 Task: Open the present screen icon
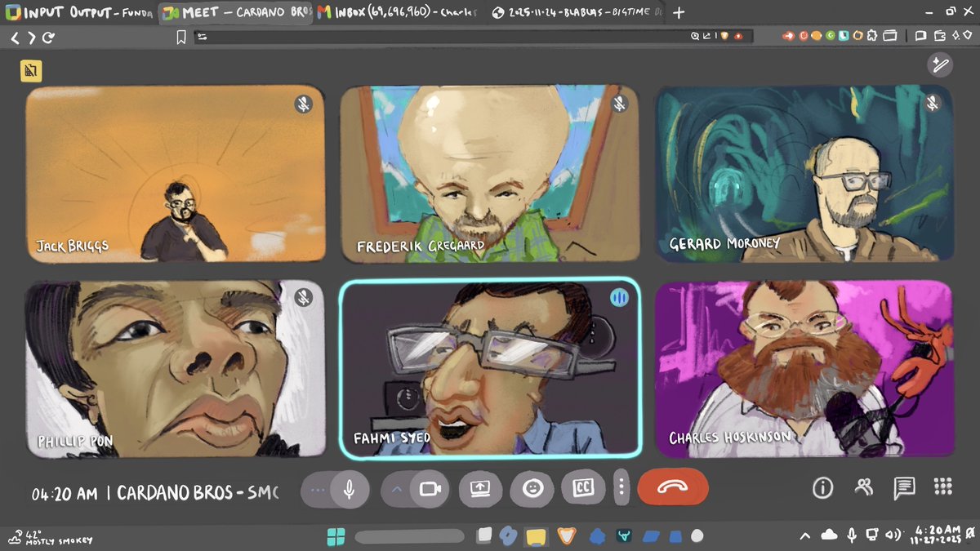pyautogui.click(x=480, y=488)
